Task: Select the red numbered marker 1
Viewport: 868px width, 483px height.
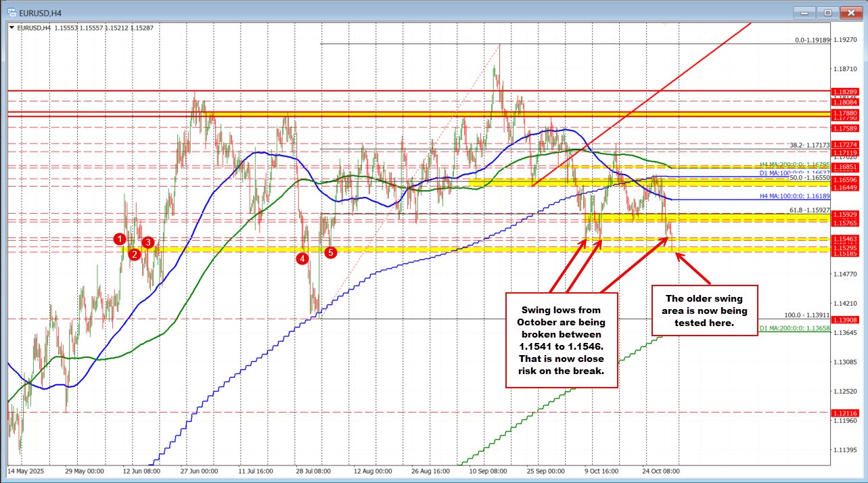Action: tap(120, 238)
